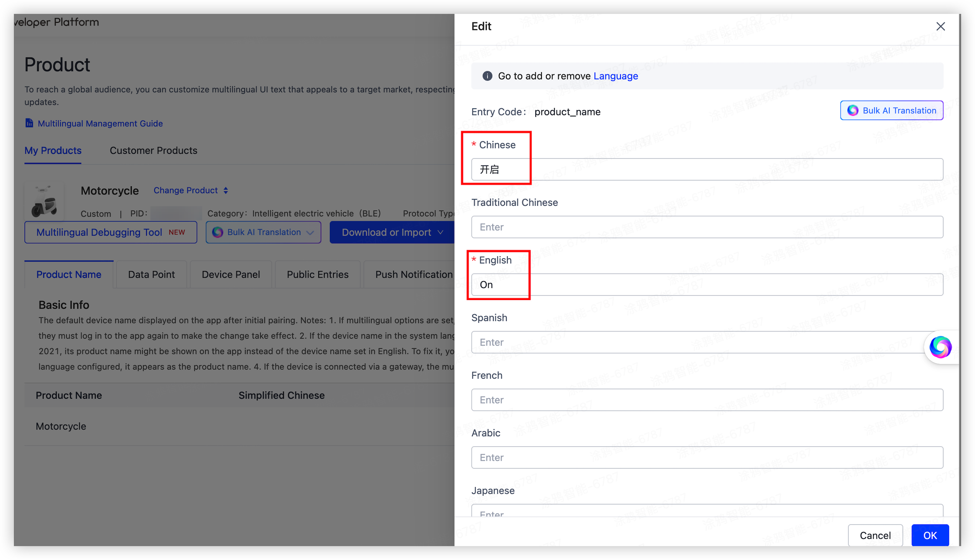Click the product_name entry code text

567,112
